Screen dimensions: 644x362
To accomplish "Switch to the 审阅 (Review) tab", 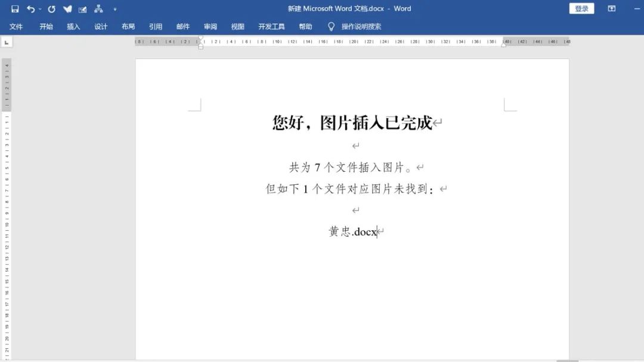I will (x=210, y=26).
